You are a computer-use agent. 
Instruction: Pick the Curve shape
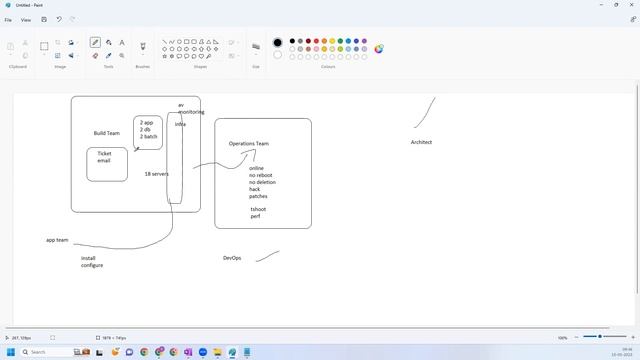coord(172,42)
